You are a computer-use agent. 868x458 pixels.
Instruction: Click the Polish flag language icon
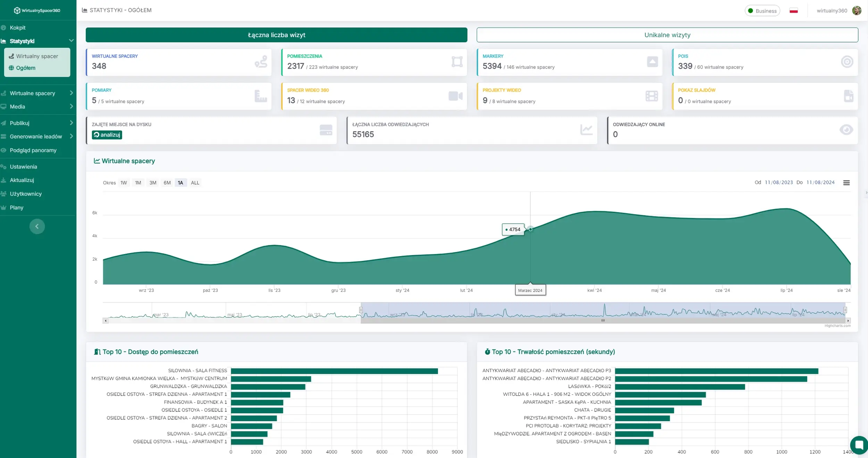click(x=793, y=11)
